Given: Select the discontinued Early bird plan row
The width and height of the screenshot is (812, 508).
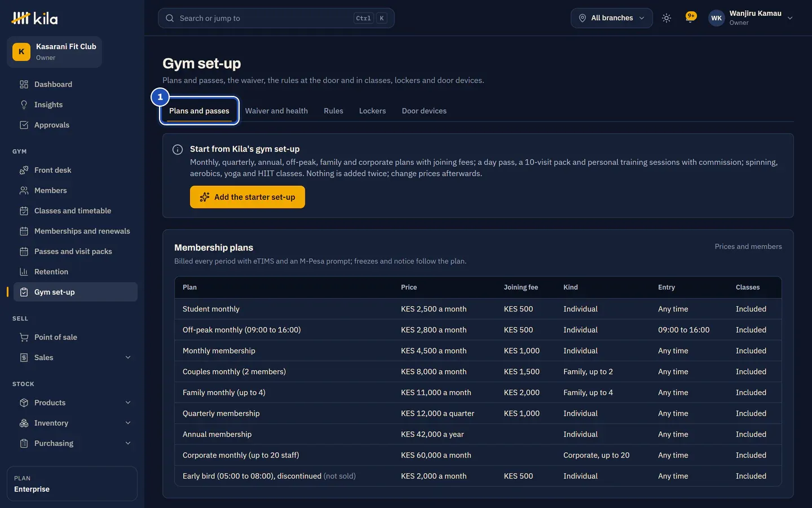Looking at the screenshot, I should pos(478,476).
